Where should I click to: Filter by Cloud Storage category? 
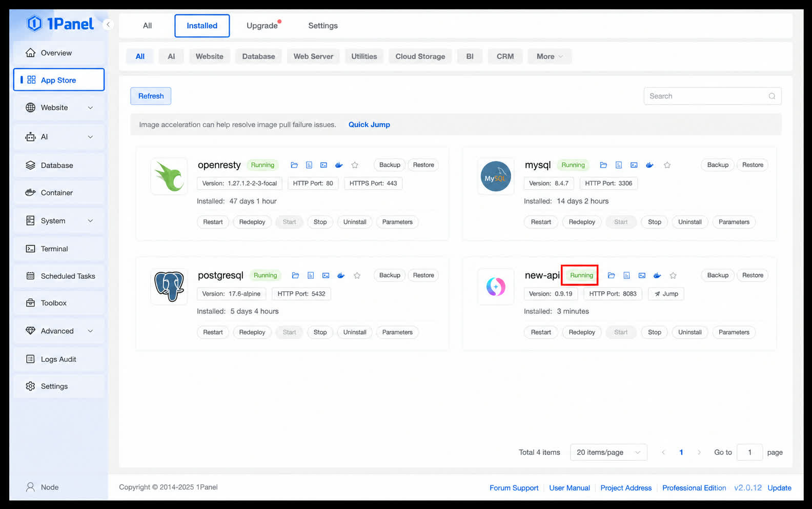click(420, 56)
